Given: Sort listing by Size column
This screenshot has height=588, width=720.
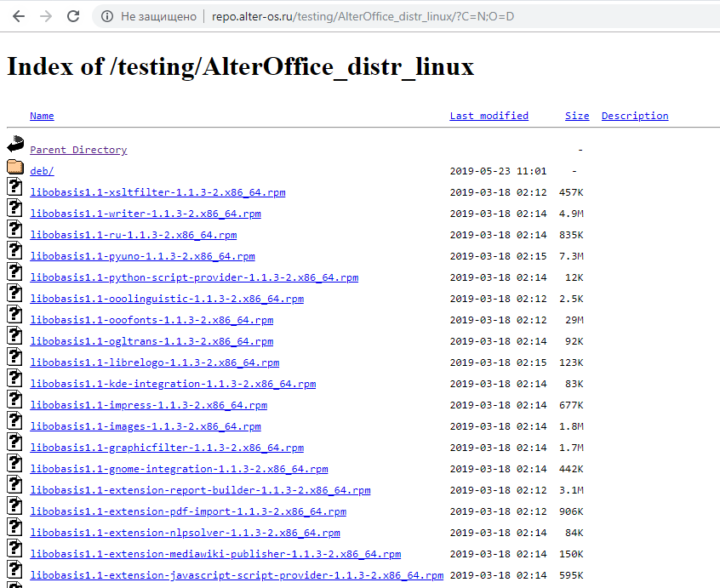Looking at the screenshot, I should click(x=577, y=116).
